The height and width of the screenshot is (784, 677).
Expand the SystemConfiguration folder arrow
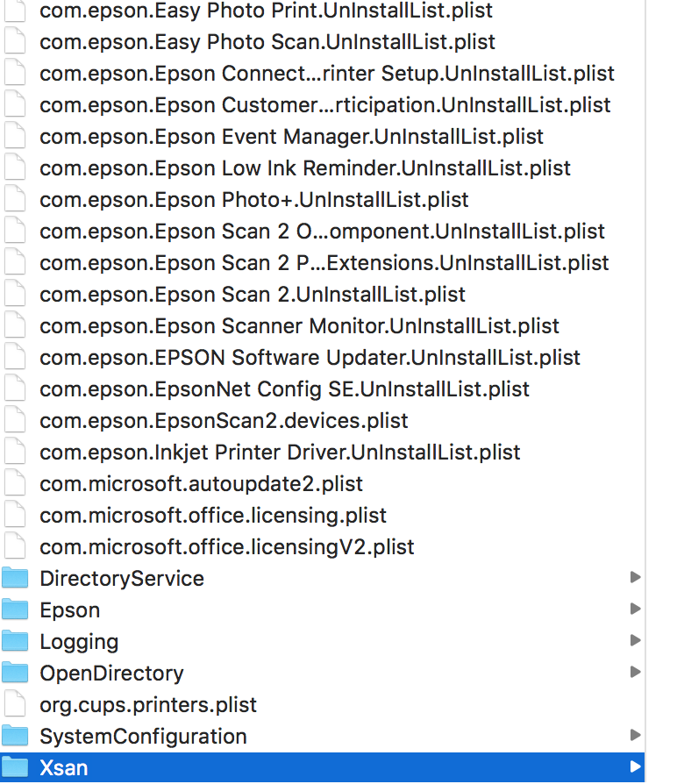point(635,736)
